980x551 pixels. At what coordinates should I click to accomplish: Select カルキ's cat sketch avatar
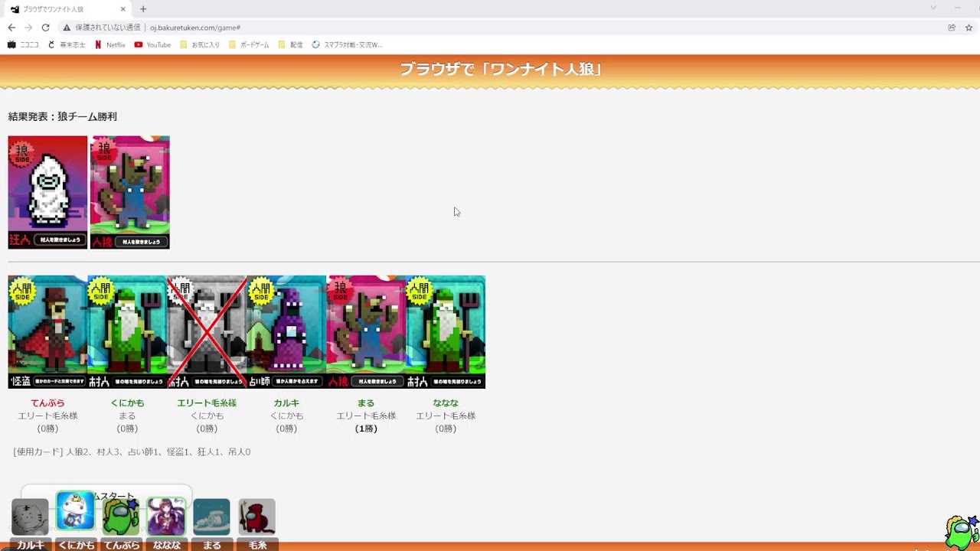click(30, 517)
